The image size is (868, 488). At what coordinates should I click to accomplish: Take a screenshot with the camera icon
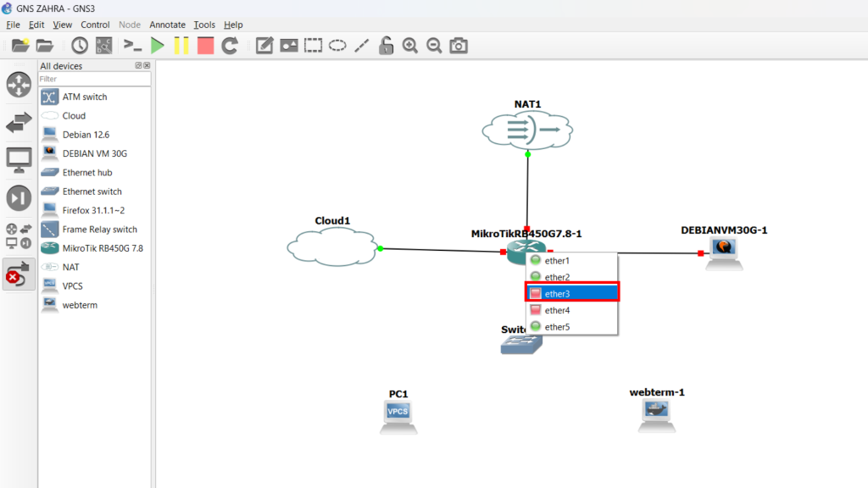459,46
